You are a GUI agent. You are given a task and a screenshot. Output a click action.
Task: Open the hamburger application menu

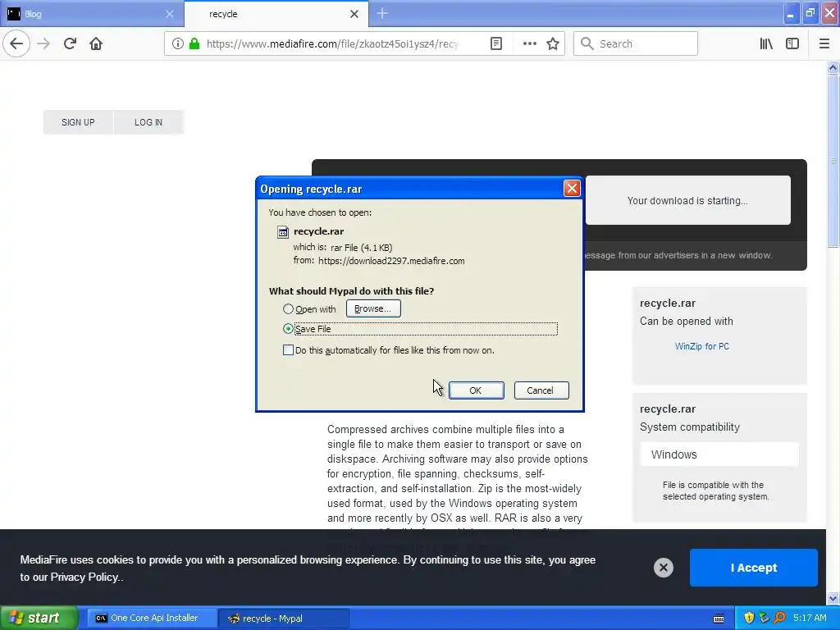824,43
